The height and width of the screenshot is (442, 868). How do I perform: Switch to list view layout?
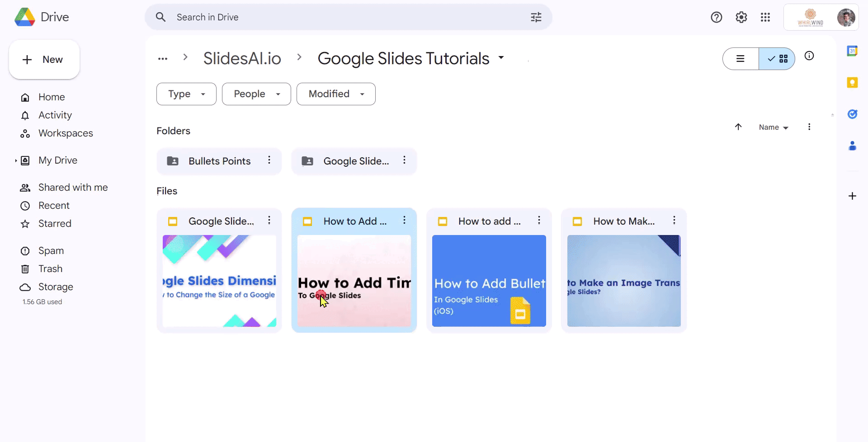741,58
